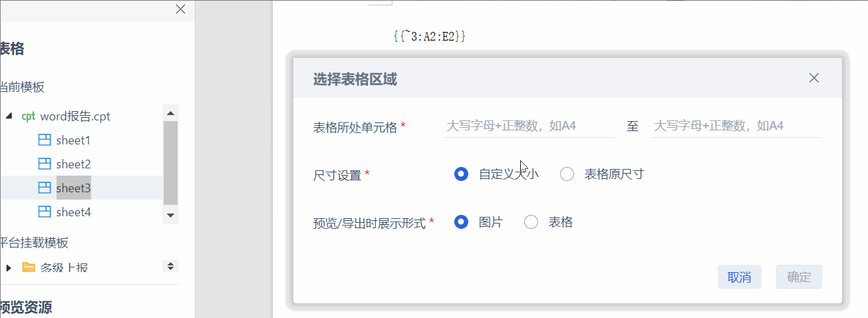868x318 pixels.
Task: Click the sheet3 table icon
Action: 45,188
